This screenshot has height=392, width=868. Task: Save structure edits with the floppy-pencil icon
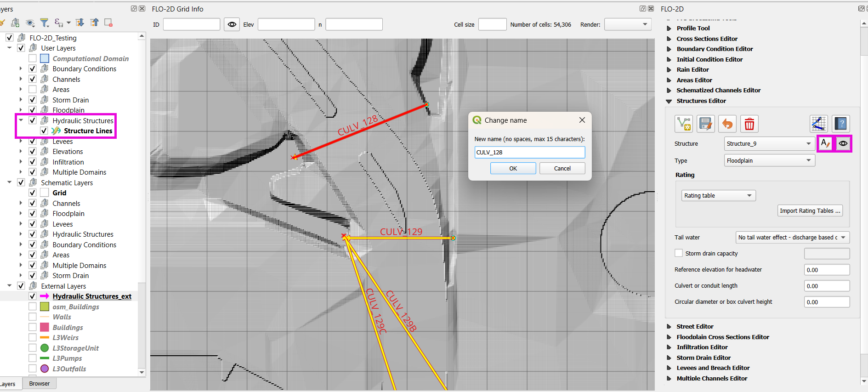click(705, 124)
